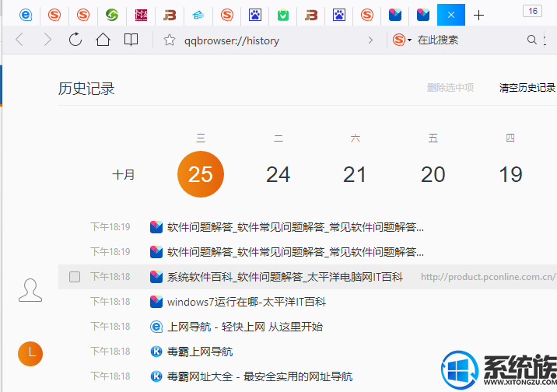Open the tab count button showing 16
This screenshot has height=392, width=557.
coord(532,11)
